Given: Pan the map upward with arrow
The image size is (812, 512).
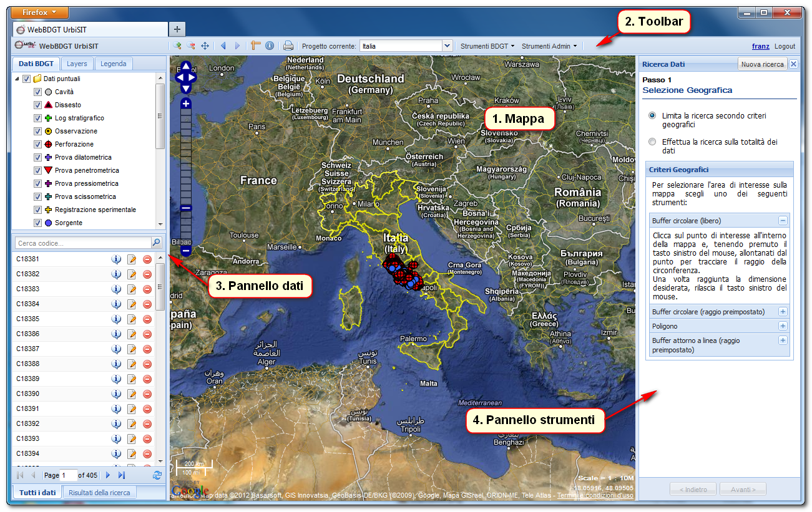Looking at the screenshot, I should click(186, 67).
